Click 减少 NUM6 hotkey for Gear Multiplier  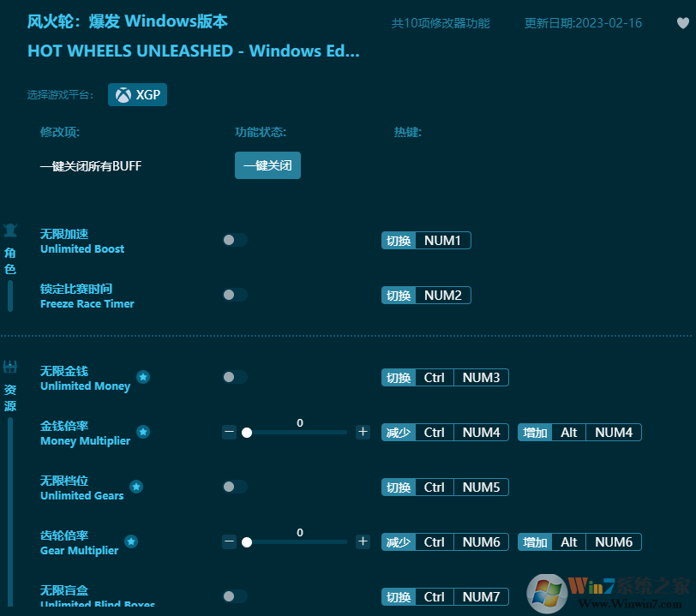[481, 541]
